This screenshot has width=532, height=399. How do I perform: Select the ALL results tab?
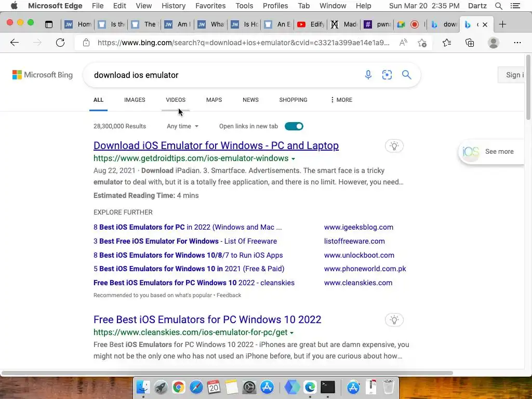tap(98, 100)
